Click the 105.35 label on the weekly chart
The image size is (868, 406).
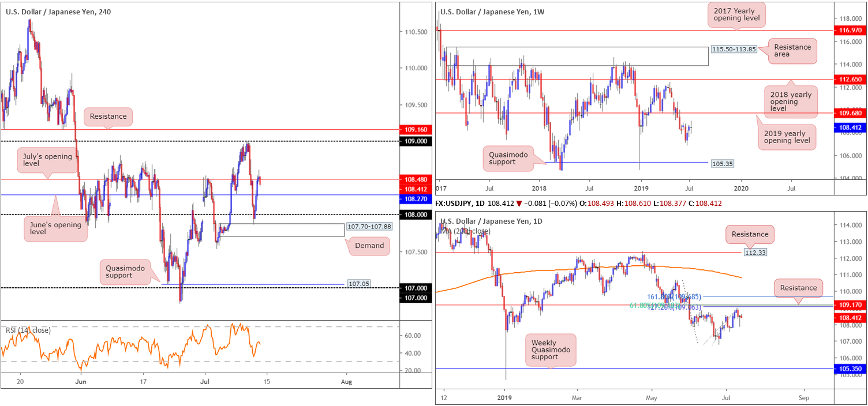coord(722,164)
